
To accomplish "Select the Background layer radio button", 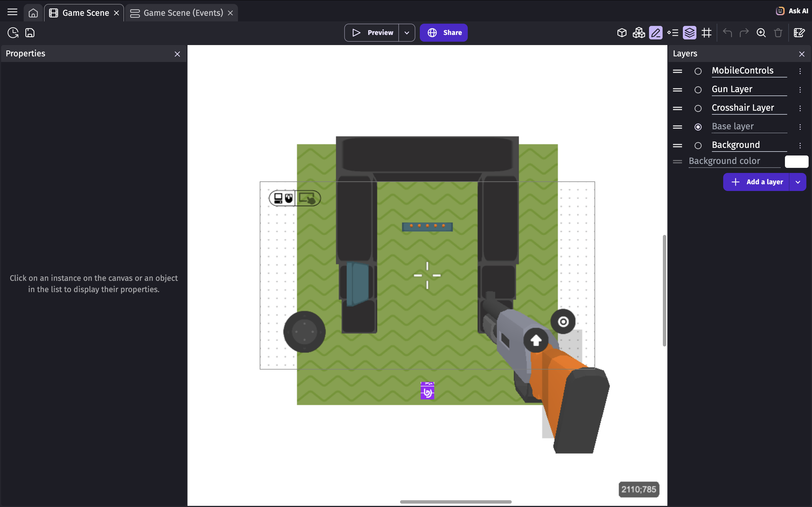I will 698,146.
